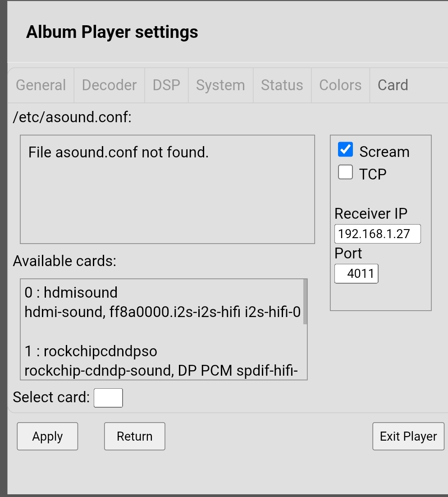Enable the TCP checkbox
Viewport: 448px width, 497px height.
pyautogui.click(x=345, y=172)
